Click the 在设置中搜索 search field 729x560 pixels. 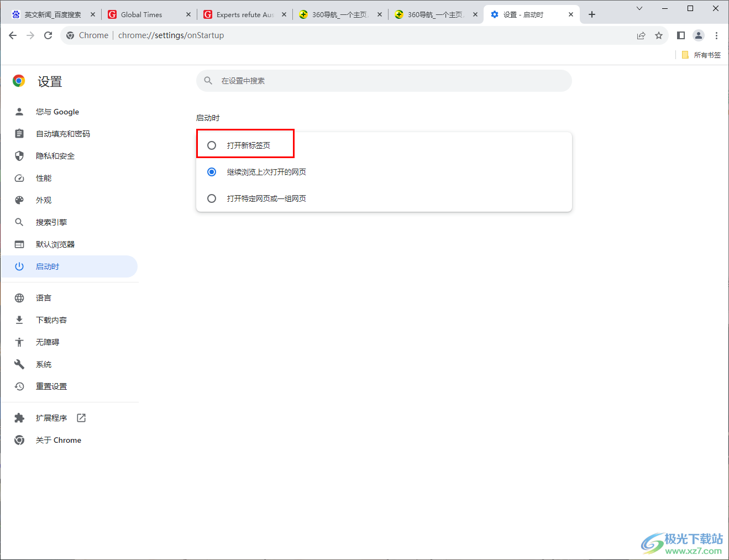(384, 81)
